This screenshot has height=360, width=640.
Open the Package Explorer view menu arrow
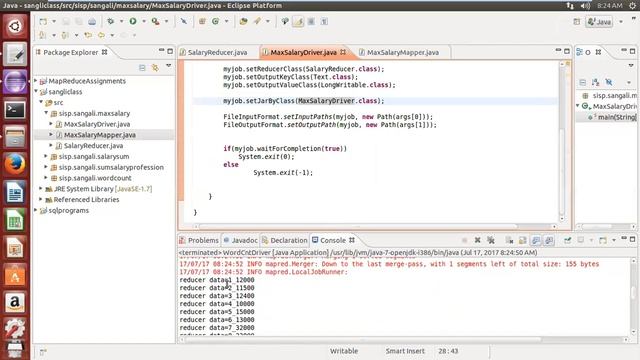(x=169, y=66)
